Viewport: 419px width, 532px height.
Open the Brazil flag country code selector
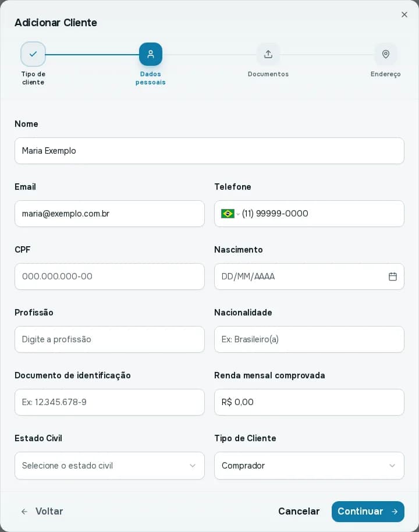point(230,214)
